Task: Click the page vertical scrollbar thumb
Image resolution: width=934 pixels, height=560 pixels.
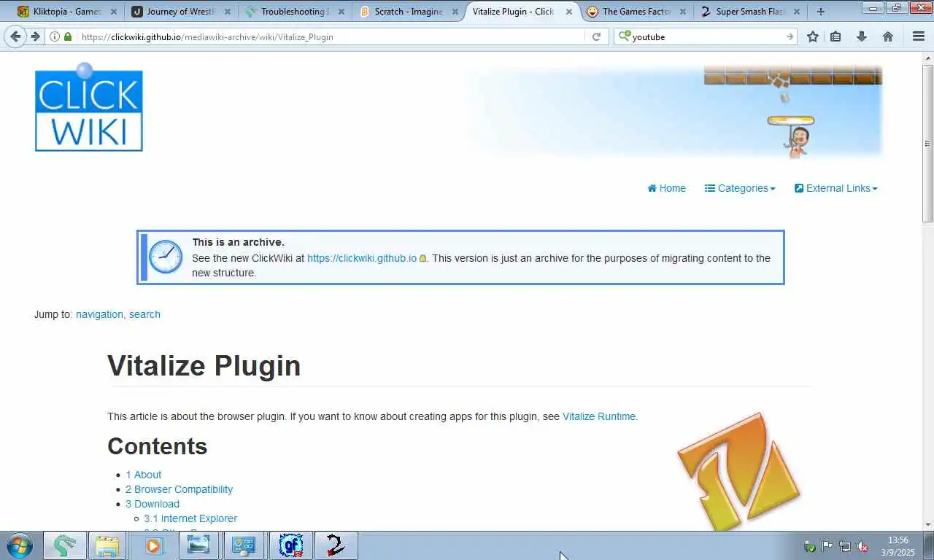Action: 927,142
